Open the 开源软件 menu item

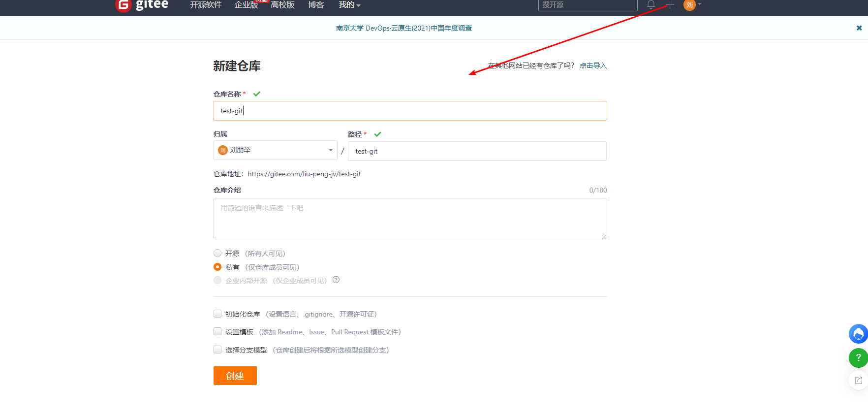coord(206,5)
